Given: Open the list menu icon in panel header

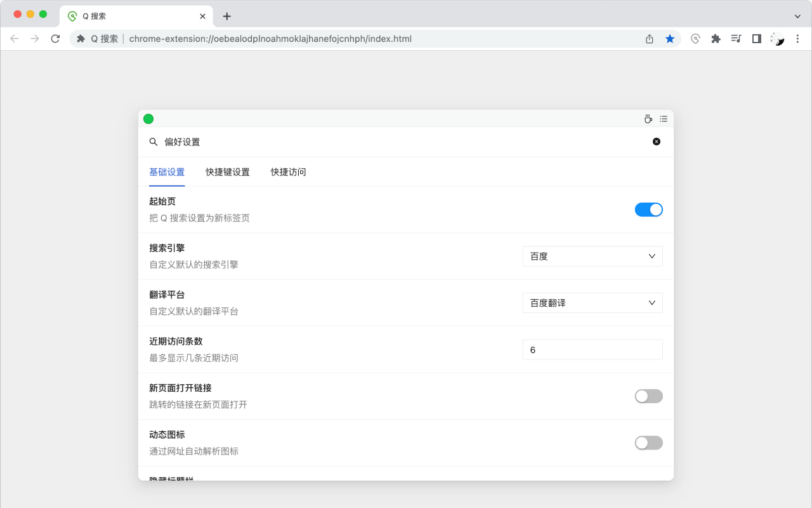Looking at the screenshot, I should [x=664, y=119].
